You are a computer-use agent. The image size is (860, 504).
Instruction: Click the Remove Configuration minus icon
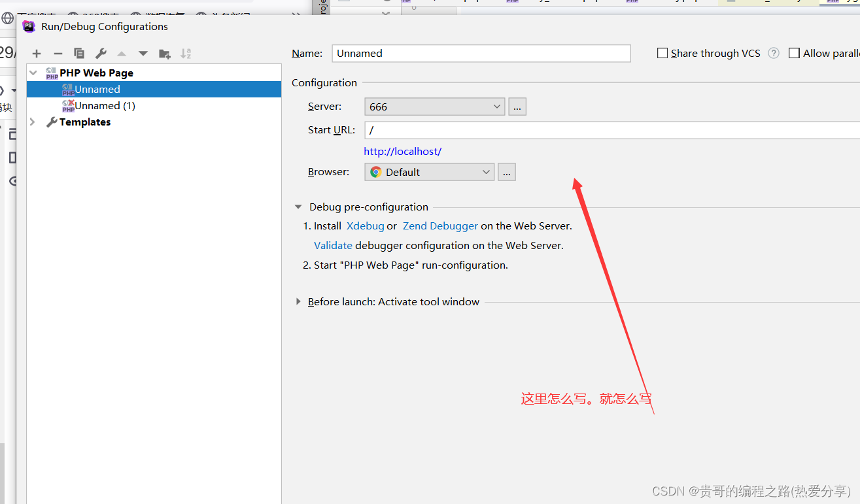point(58,54)
